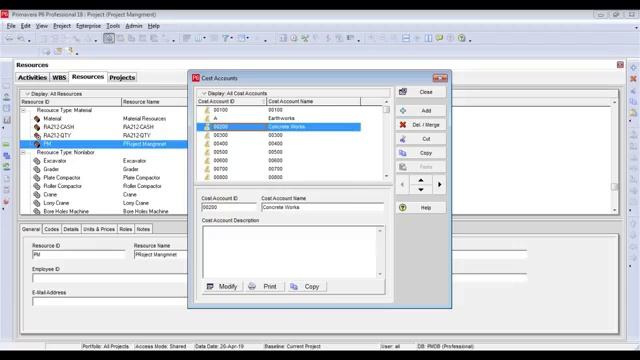Click the filter funnel icon in main toolbar
This screenshot has height=360, width=640.
click(x=225, y=38)
